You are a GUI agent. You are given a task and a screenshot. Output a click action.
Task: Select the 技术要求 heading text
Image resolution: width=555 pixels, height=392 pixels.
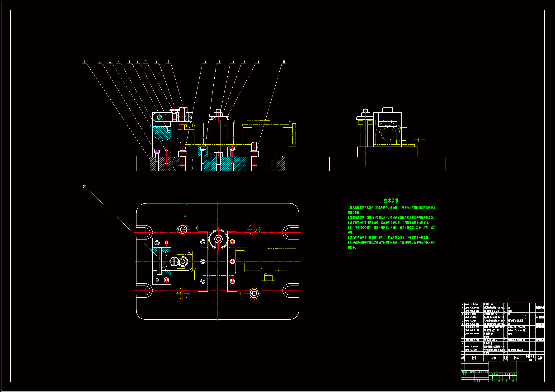pyautogui.click(x=391, y=201)
